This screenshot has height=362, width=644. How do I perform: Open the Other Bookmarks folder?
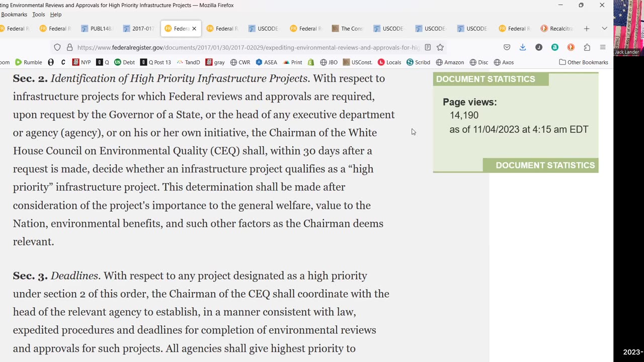coord(584,62)
